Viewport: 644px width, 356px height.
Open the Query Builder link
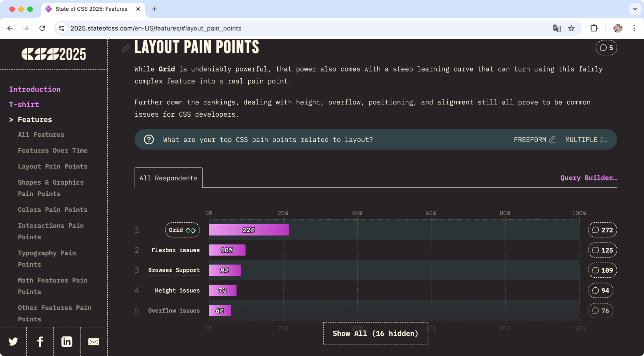(588, 178)
